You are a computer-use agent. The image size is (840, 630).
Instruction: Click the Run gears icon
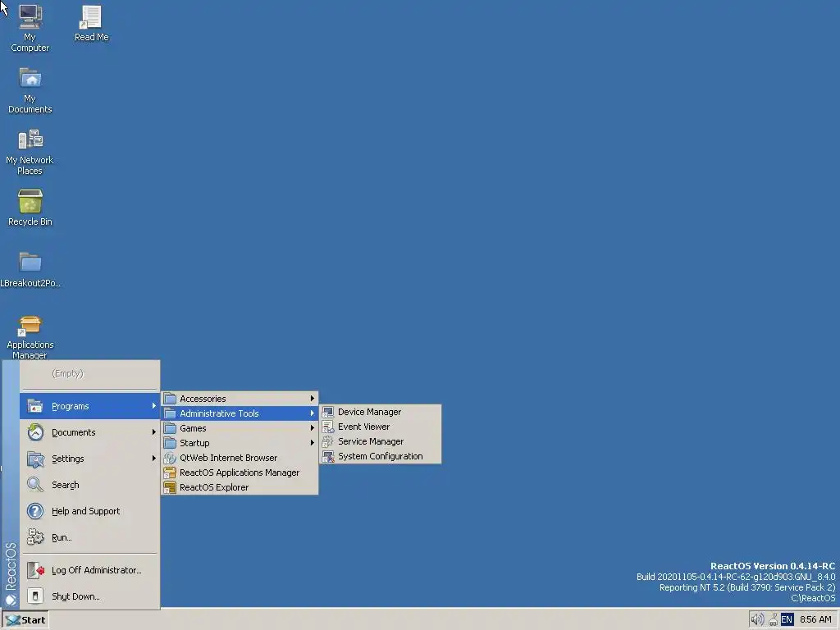click(x=35, y=537)
